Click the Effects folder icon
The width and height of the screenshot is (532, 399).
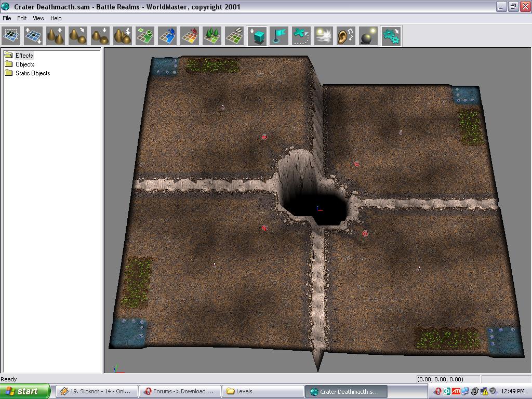click(x=8, y=55)
